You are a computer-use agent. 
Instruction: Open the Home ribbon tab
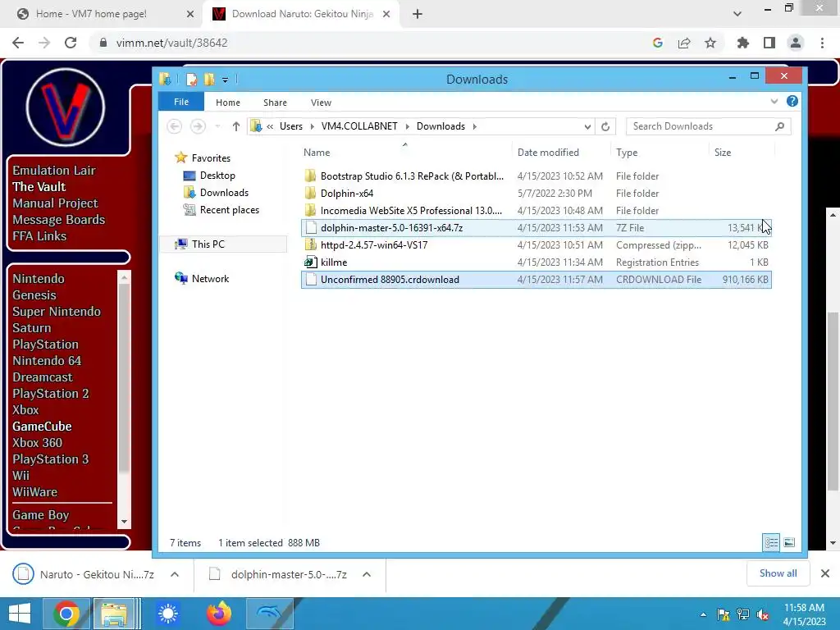[228, 103]
